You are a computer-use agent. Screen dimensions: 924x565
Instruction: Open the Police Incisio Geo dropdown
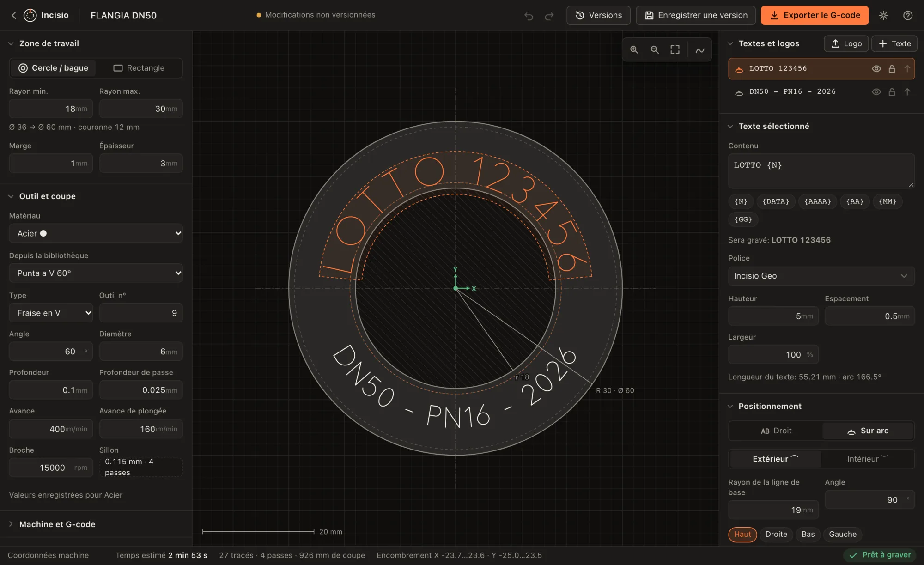click(821, 276)
